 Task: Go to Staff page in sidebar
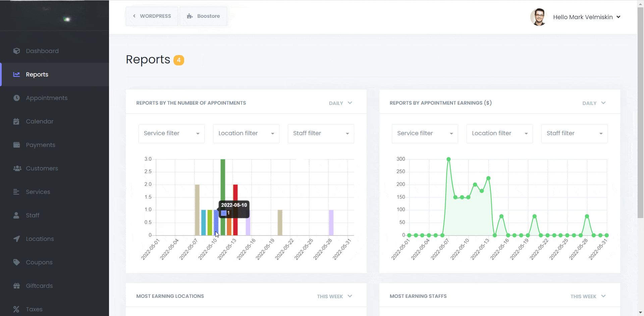point(33,215)
